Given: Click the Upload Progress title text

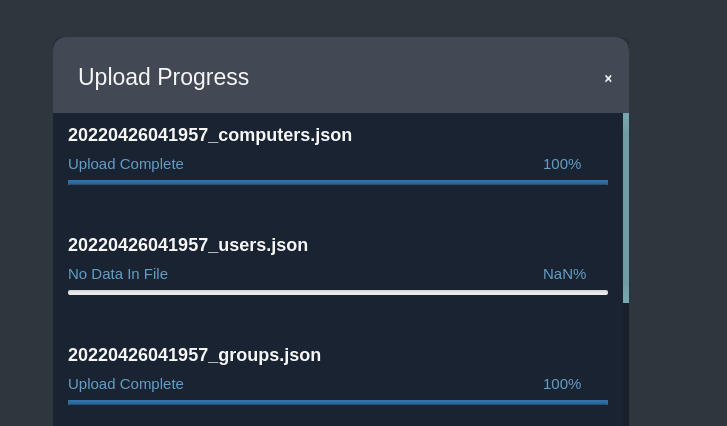Looking at the screenshot, I should point(163,77).
